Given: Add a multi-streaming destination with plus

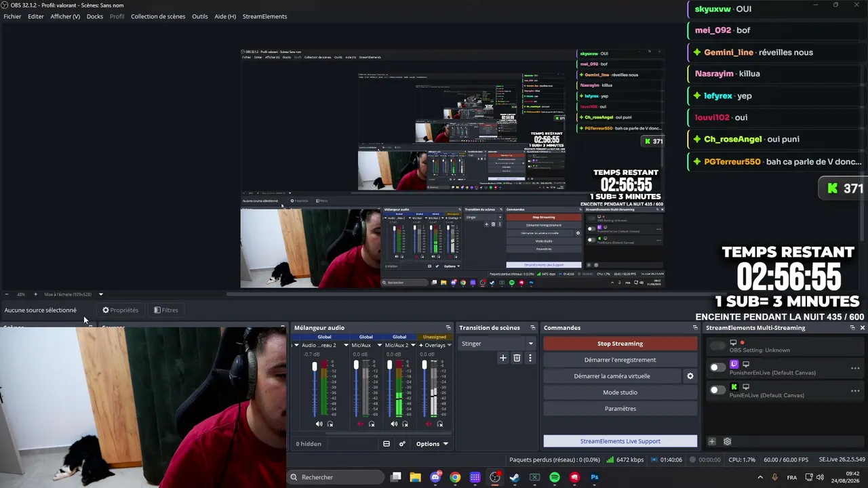Looking at the screenshot, I should pyautogui.click(x=712, y=441).
